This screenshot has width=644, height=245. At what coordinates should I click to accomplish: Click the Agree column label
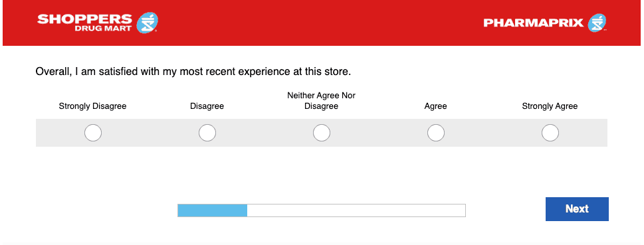[436, 106]
